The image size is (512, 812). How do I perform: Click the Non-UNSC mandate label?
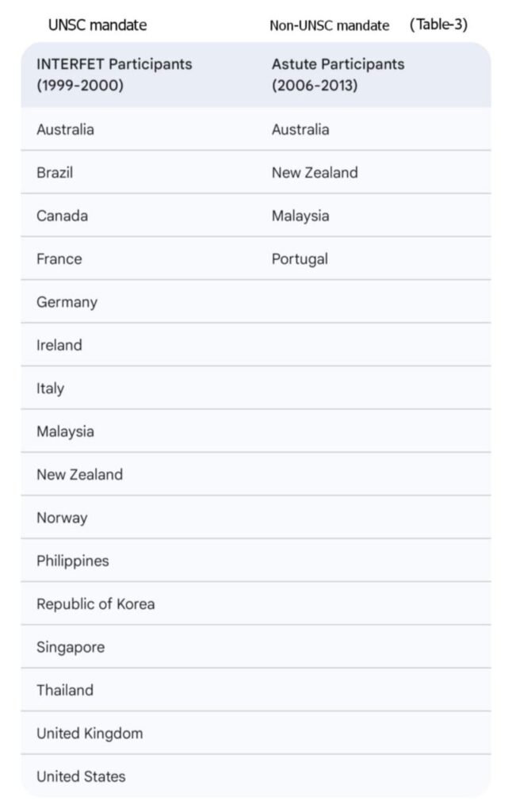(x=329, y=25)
